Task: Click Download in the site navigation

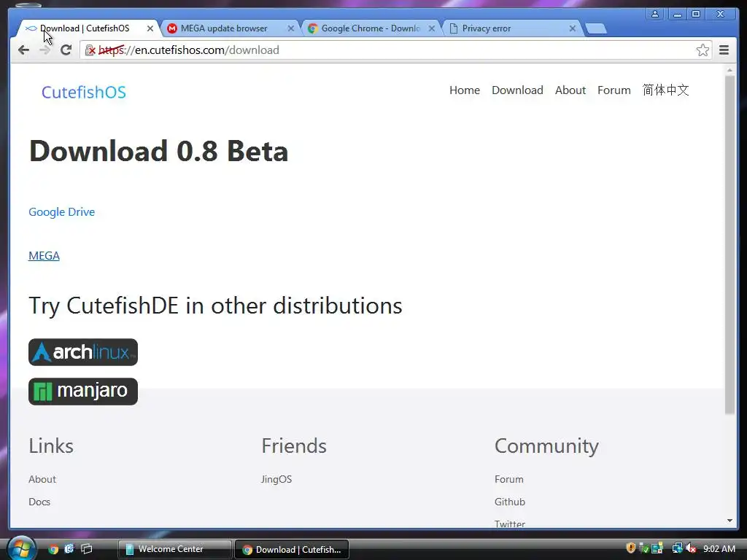Action: point(517,90)
